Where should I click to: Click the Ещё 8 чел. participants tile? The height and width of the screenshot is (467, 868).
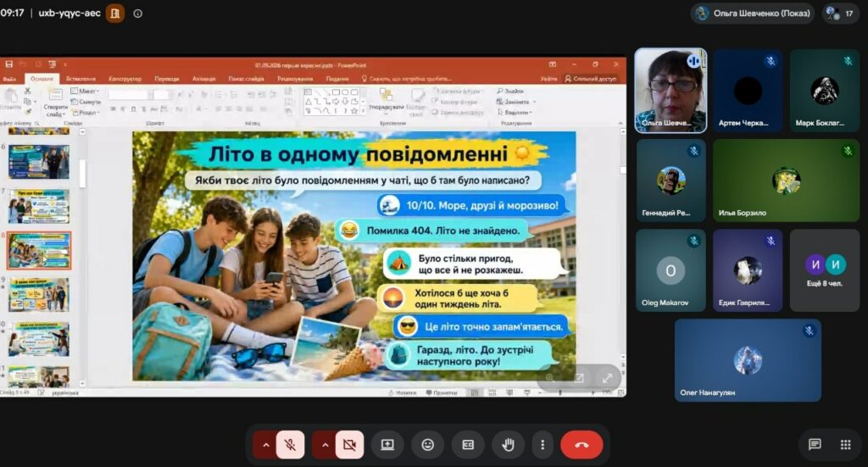click(824, 270)
